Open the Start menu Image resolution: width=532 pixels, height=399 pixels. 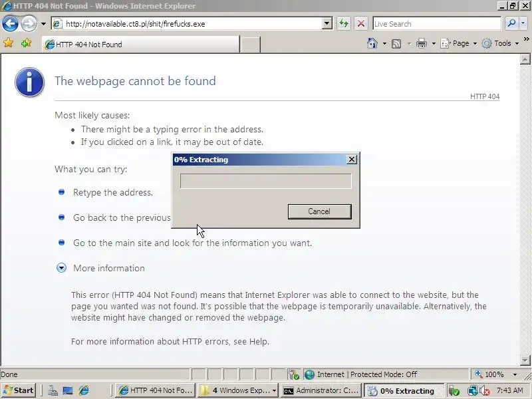coord(19,390)
